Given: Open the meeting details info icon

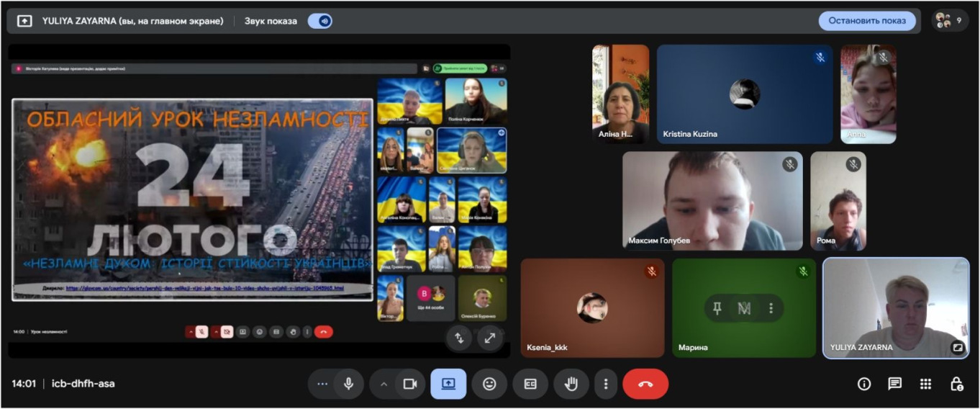Looking at the screenshot, I should pos(864,384).
